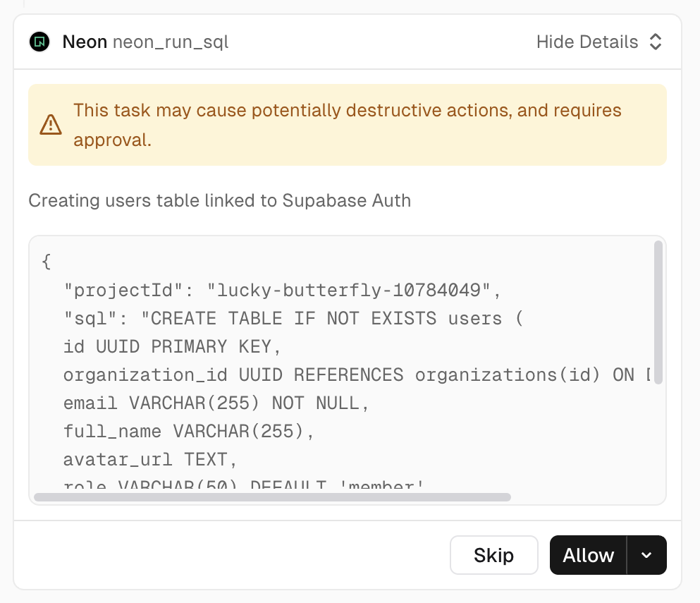Click the 'id UUID PRIMARY KEY' line

point(172,346)
